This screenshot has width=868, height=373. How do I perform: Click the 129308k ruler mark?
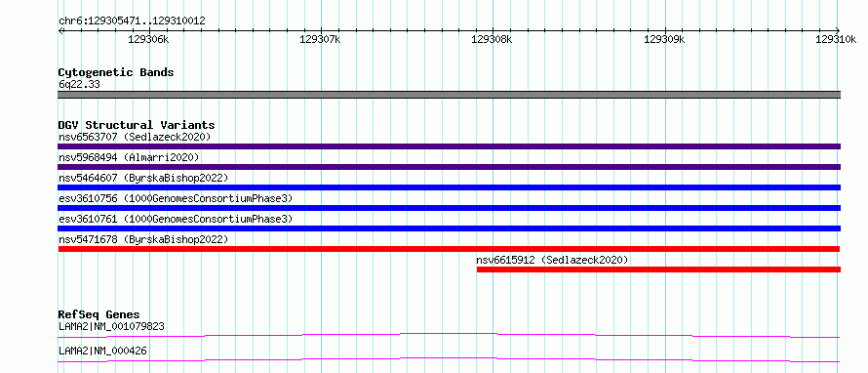(x=492, y=39)
